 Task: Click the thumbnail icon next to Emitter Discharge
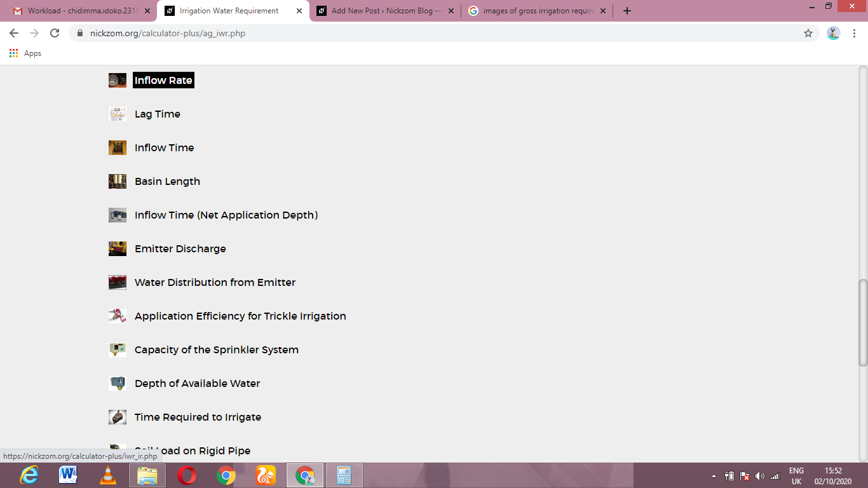click(118, 249)
